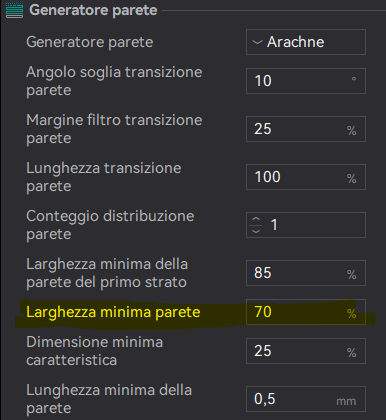Edit the Lunghezza minima della parete value
386x420 pixels.
point(306,399)
